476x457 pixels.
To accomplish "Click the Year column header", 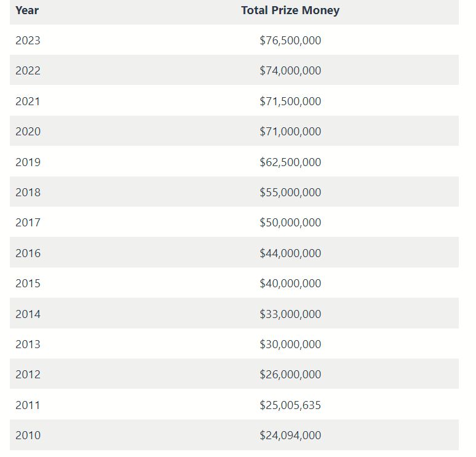I will [x=27, y=10].
